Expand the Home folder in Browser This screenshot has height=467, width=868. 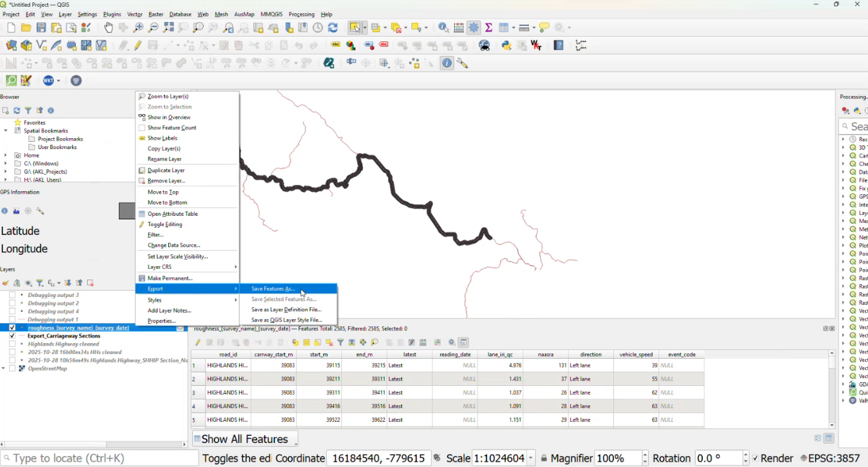[5, 155]
